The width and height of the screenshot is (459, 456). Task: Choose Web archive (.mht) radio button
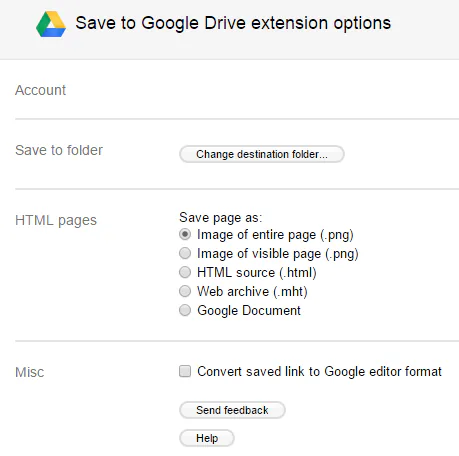[185, 291]
